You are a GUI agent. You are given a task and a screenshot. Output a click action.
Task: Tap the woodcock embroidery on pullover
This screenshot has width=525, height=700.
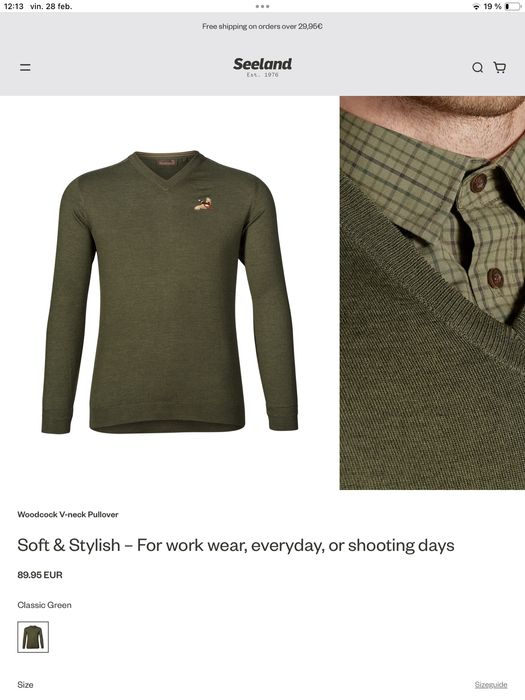tap(204, 203)
